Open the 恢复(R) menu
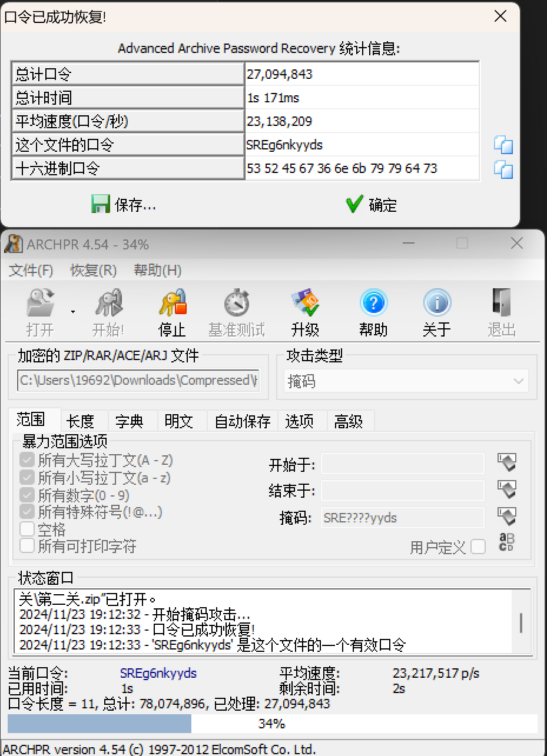 click(x=94, y=271)
